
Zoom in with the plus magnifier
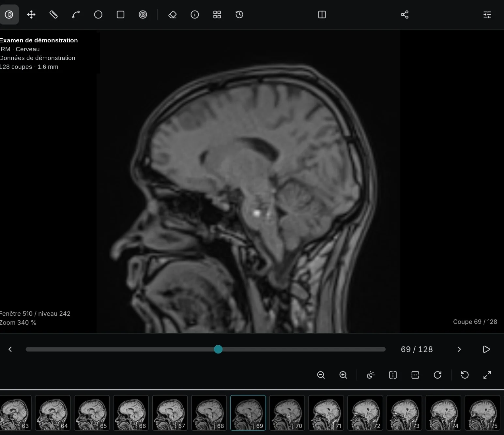(x=343, y=375)
